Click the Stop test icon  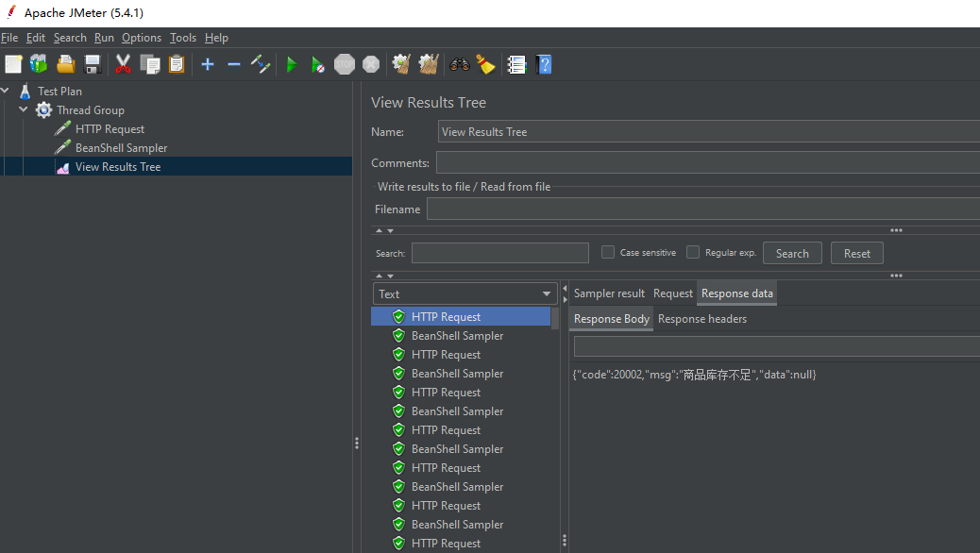[x=345, y=64]
